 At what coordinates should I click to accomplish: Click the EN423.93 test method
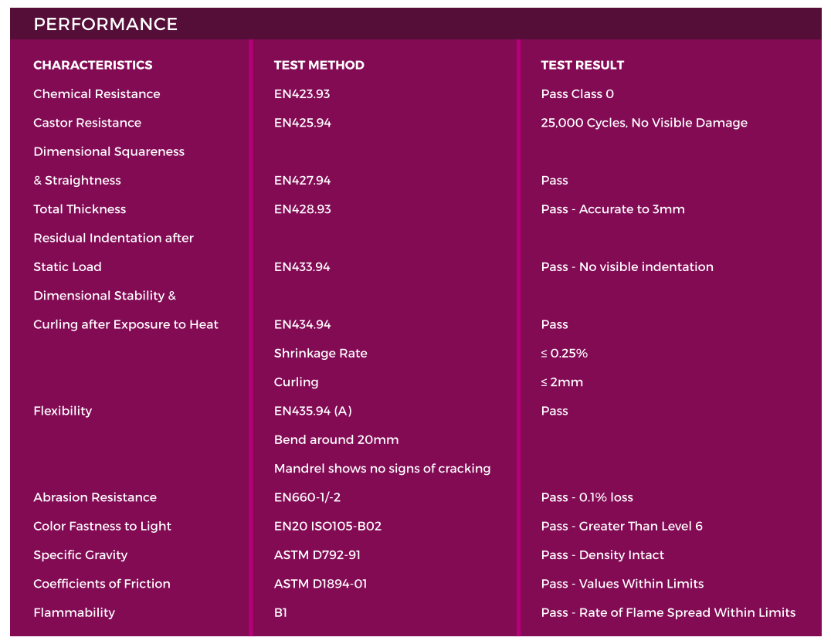coord(301,93)
